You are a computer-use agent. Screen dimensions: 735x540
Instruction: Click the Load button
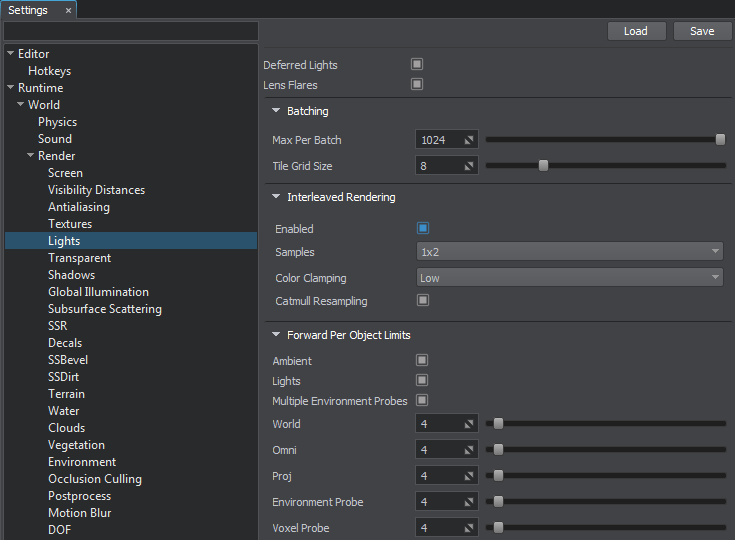[x=636, y=31]
